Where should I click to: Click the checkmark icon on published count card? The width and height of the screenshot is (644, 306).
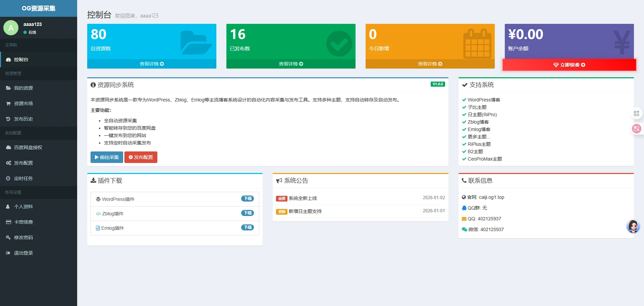(x=339, y=44)
